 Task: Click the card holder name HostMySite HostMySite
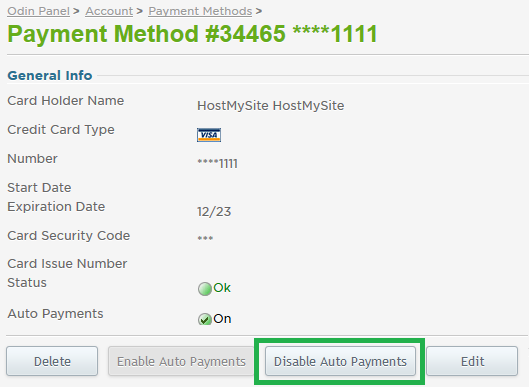click(271, 106)
